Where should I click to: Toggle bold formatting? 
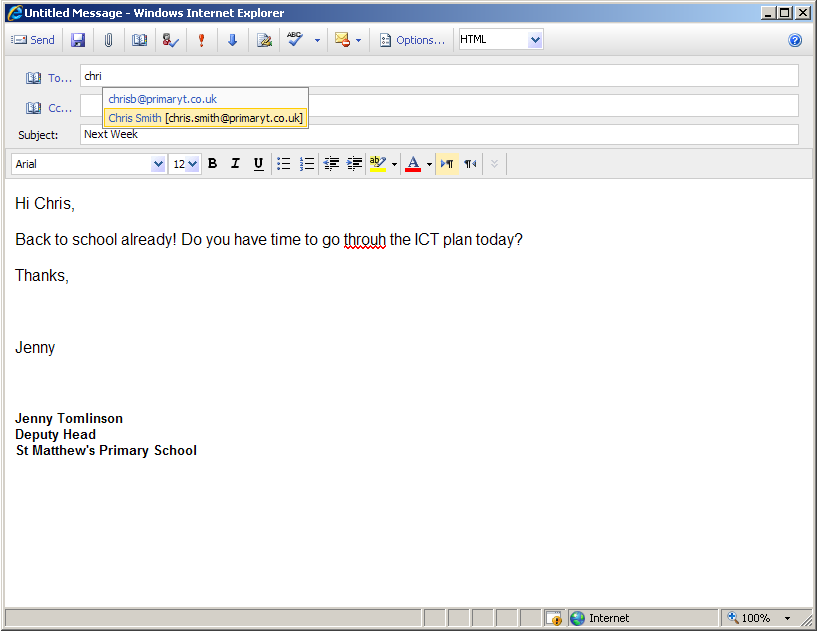[212, 164]
